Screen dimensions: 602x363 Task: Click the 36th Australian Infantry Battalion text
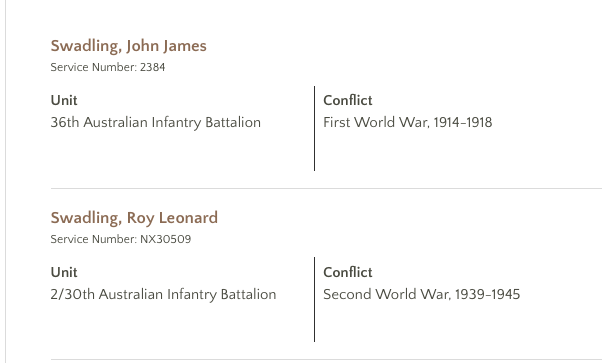coord(155,123)
